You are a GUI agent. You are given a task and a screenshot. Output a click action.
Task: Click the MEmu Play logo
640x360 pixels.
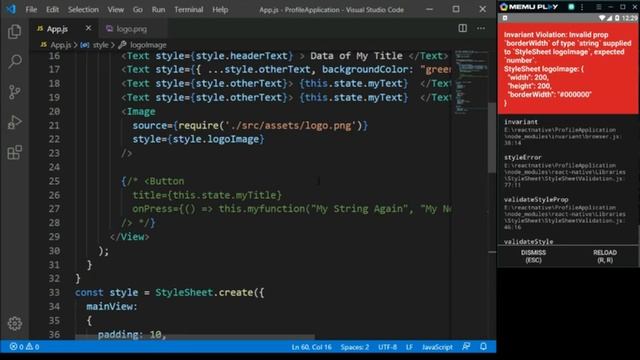(x=529, y=7)
